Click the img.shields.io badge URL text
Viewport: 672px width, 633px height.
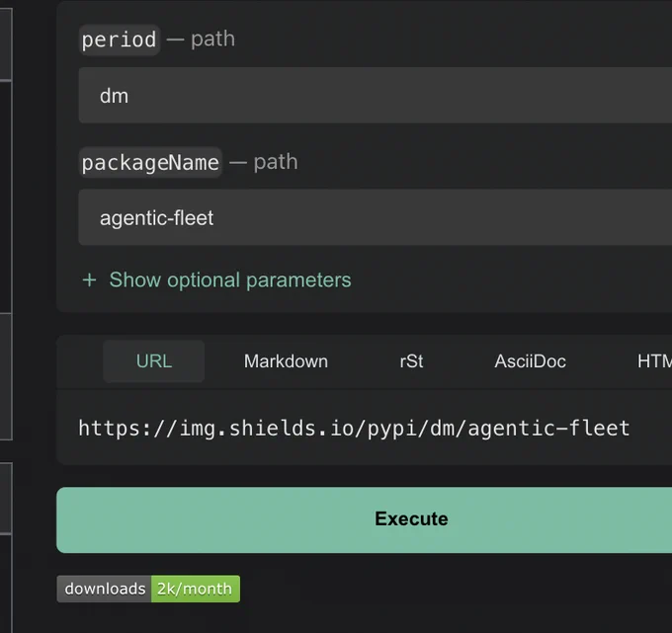[354, 429]
